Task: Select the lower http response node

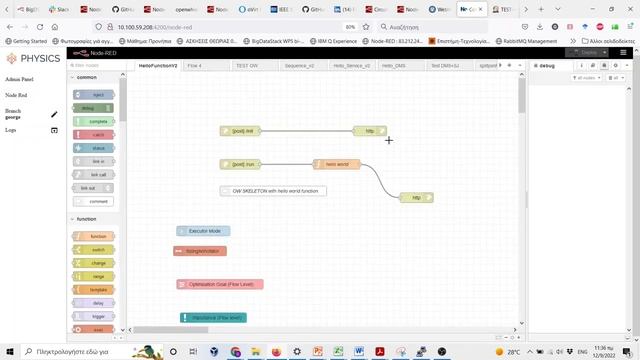Action: click(416, 198)
